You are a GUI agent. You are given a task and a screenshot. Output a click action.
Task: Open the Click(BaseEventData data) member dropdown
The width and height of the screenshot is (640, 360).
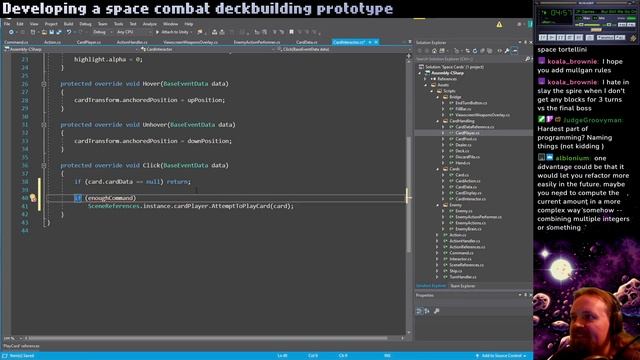[342, 49]
